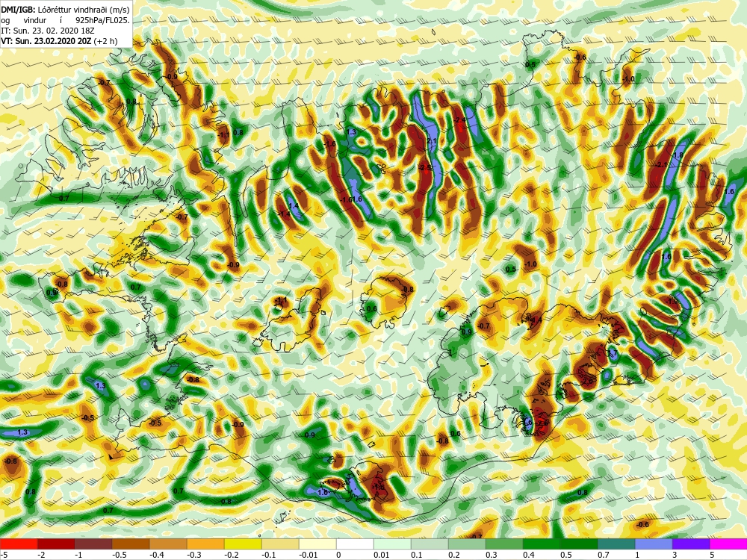Select the dark red legend swatch for -2 to -1
The height and width of the screenshot is (560, 747).
coord(56,544)
